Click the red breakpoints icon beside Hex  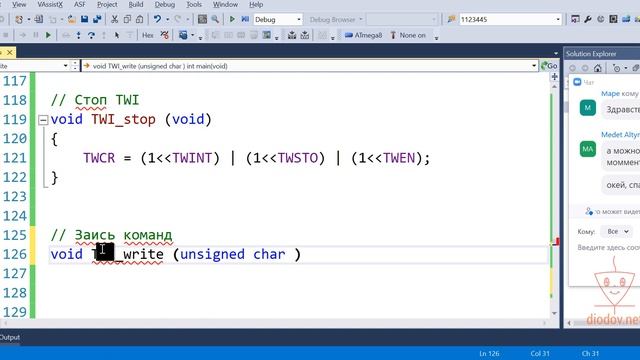[164, 36]
